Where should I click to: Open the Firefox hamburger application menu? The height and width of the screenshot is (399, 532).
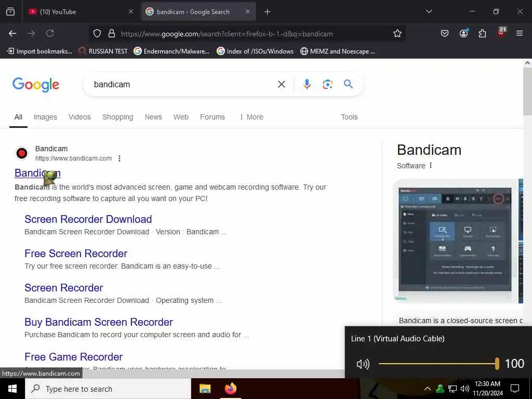520,33
